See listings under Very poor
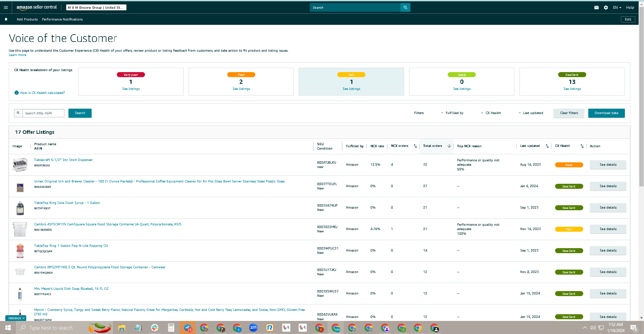The width and height of the screenshot is (644, 334). click(131, 89)
